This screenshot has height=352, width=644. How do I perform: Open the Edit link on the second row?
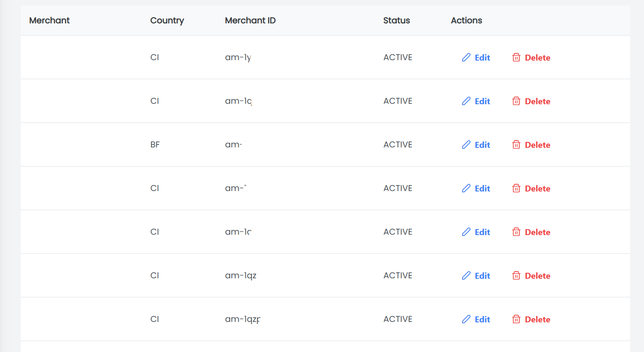[482, 101]
